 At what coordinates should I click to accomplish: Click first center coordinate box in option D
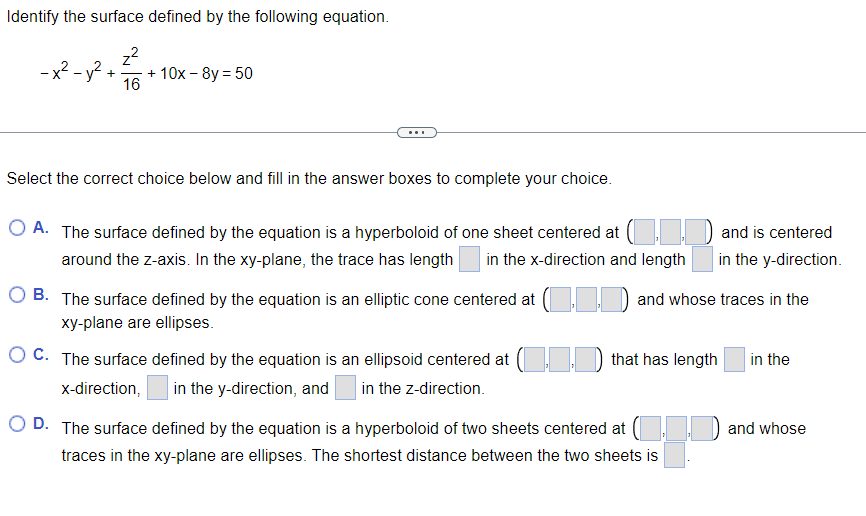651,428
